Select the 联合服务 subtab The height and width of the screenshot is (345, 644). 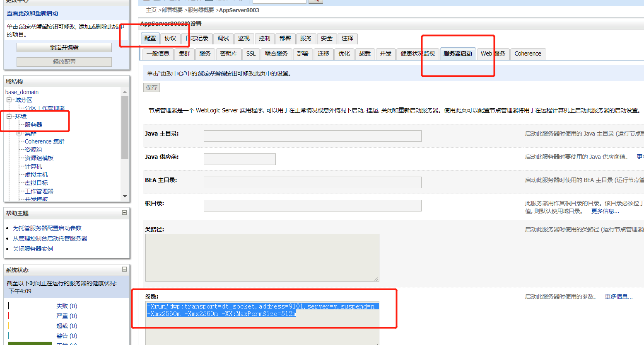[276, 53]
